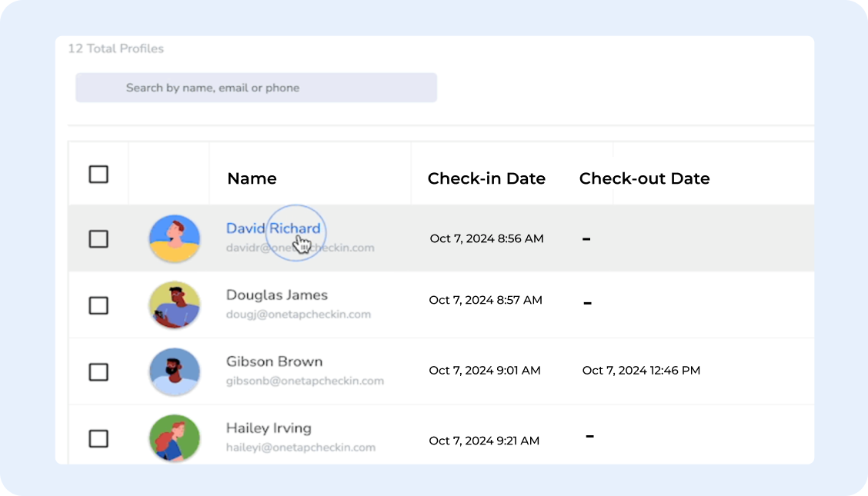
Task: Sort by the Check-out Date column header
Action: [644, 178]
